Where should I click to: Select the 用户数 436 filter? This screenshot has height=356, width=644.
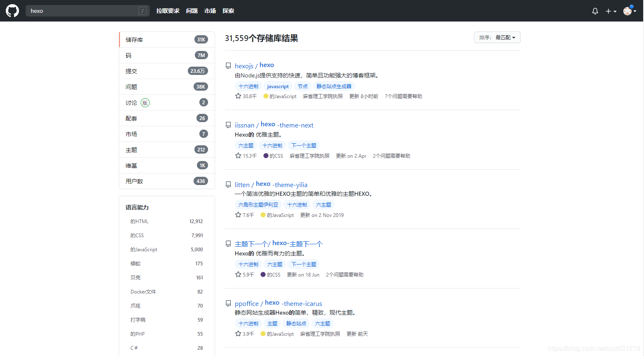pyautogui.click(x=167, y=181)
